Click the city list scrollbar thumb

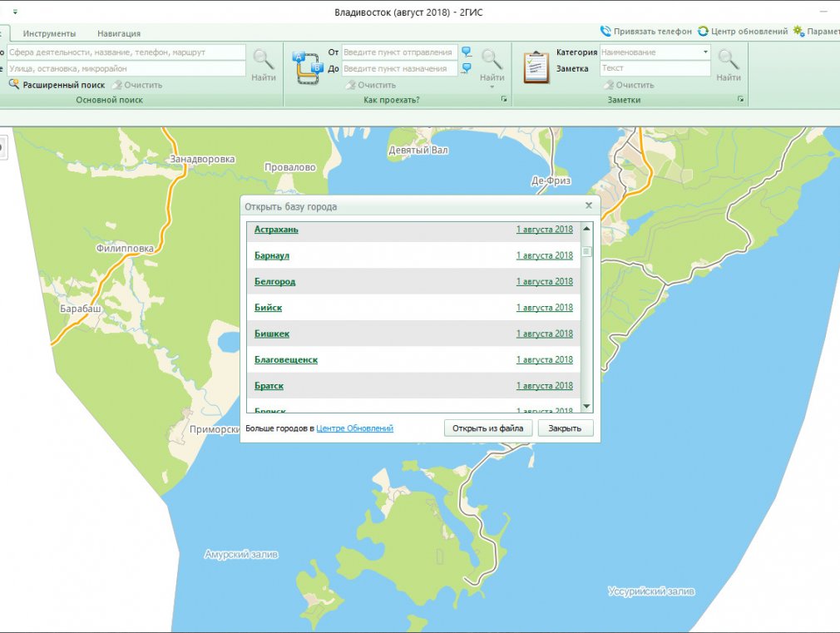pos(586,251)
